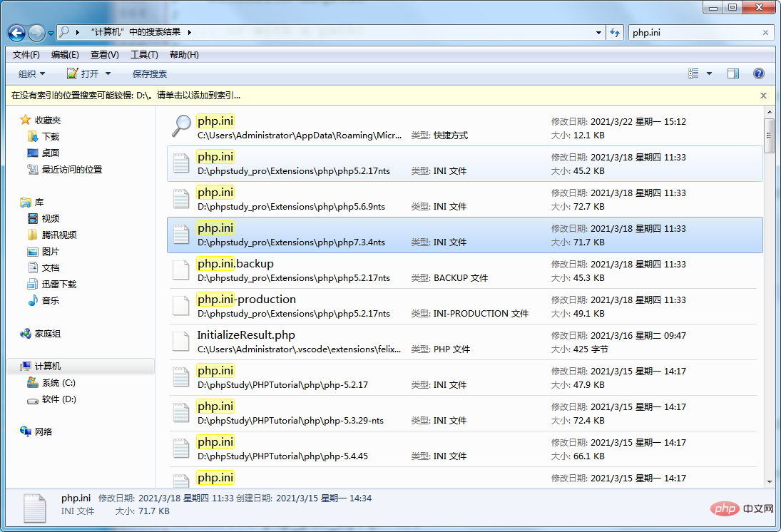Select php.ini in php7.3.4nts folder
Screen dimensions: 781x532
click(465, 235)
